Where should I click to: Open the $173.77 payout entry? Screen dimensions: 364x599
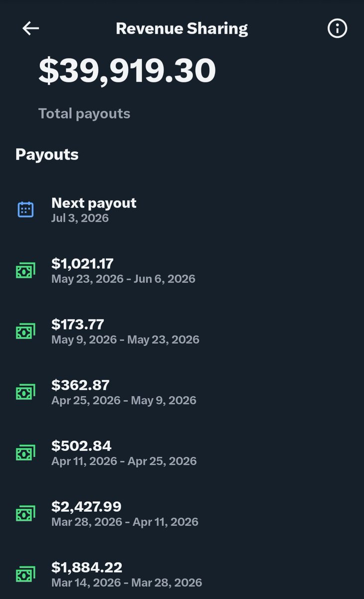182,331
